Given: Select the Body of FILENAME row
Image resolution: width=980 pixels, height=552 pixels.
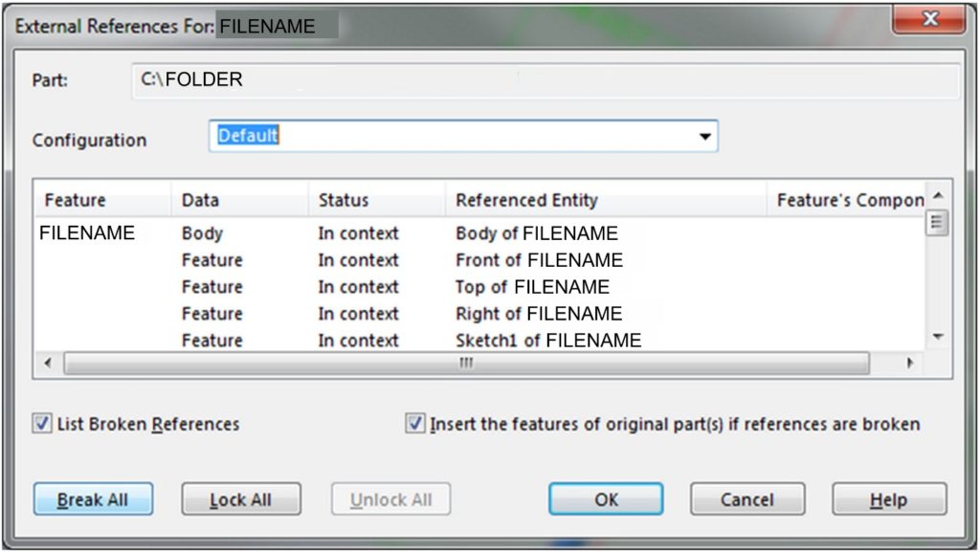Looking at the screenshot, I should point(480,232).
